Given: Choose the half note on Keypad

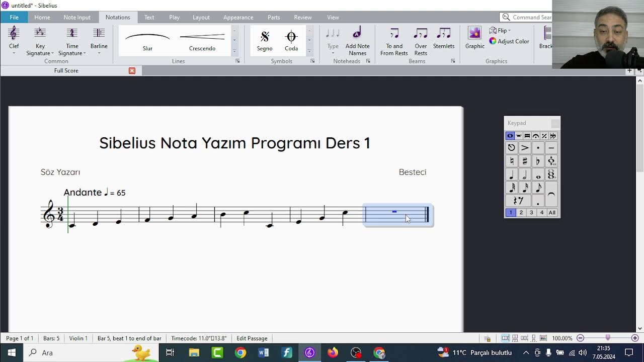Looking at the screenshot, I should click(x=525, y=174).
